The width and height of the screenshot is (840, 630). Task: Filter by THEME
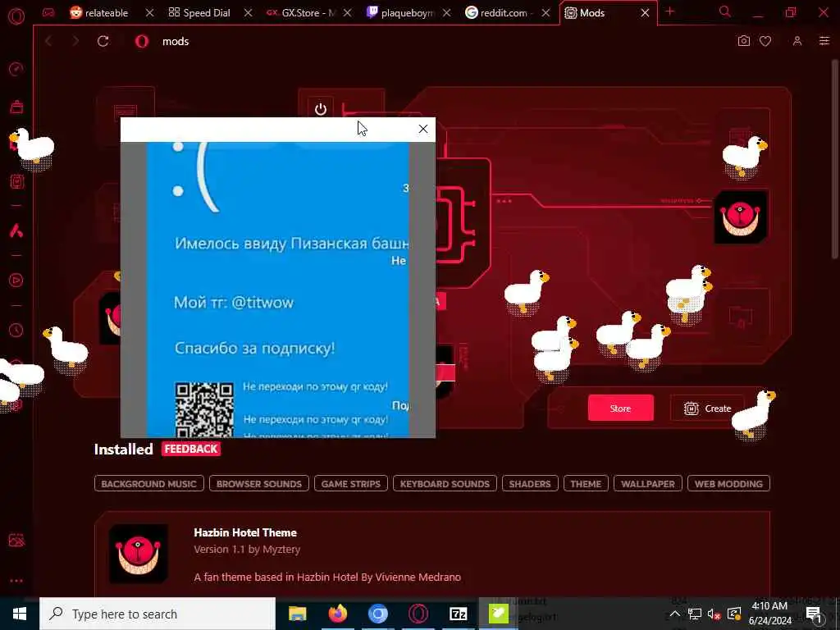point(586,484)
